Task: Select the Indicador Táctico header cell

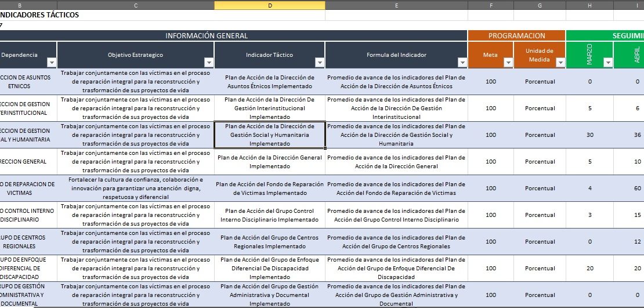Action: [x=269, y=55]
